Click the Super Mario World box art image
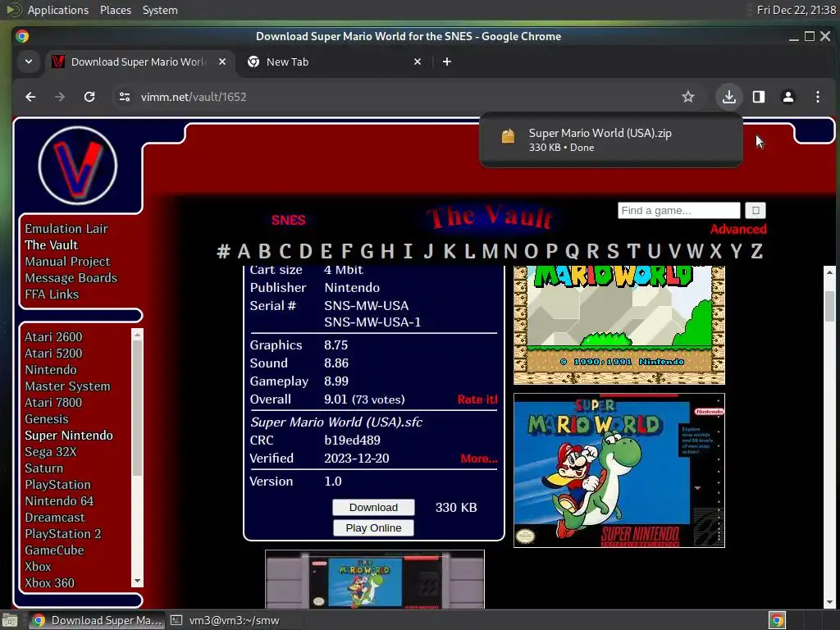Viewport: 840px width, 630px height. click(x=619, y=470)
